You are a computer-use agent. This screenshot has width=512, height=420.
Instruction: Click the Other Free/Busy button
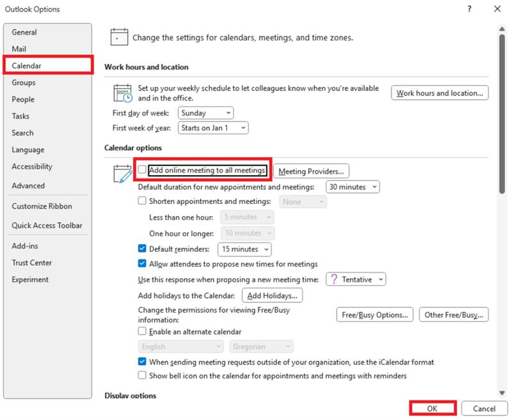coord(454,315)
